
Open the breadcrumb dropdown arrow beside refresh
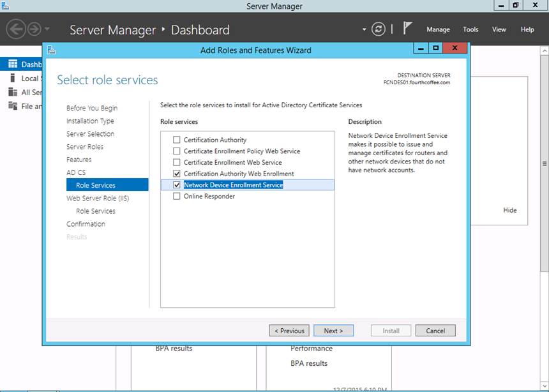click(x=365, y=29)
